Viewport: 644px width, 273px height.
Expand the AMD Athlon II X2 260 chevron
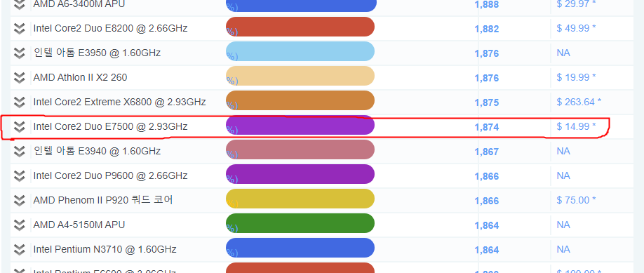tap(20, 78)
